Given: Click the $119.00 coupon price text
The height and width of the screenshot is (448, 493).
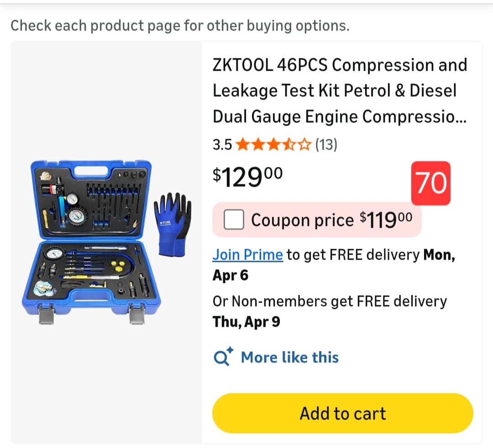Looking at the screenshot, I should click(x=386, y=220).
